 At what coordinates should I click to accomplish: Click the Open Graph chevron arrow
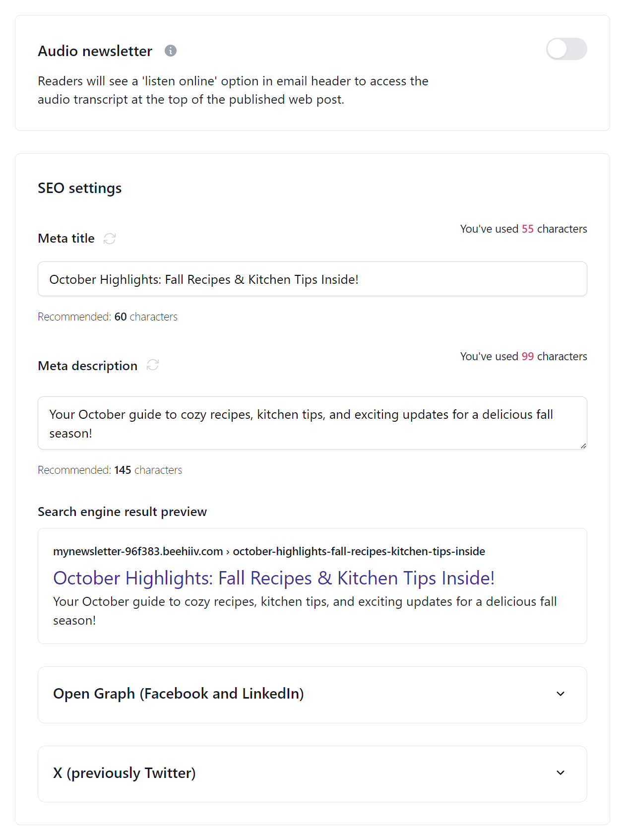click(x=560, y=694)
